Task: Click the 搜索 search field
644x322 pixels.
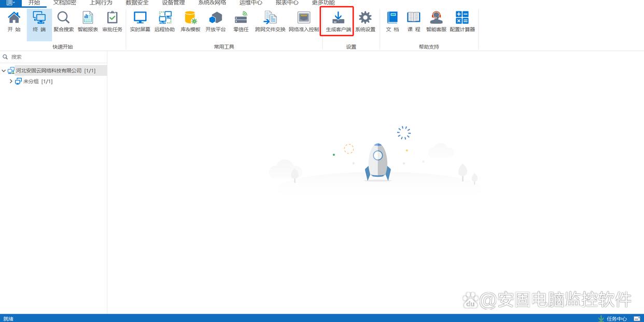Action: 53,57
